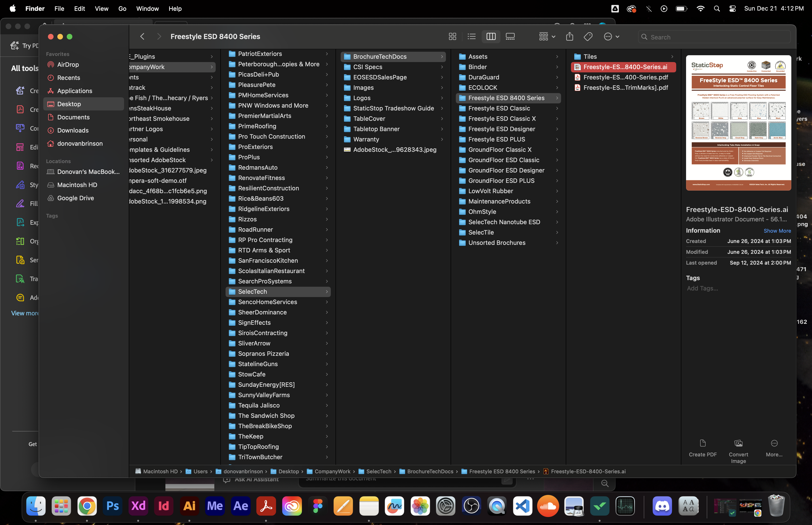The image size is (812, 525).
Task: Expand the Tiles folder chevron
Action: coord(672,57)
